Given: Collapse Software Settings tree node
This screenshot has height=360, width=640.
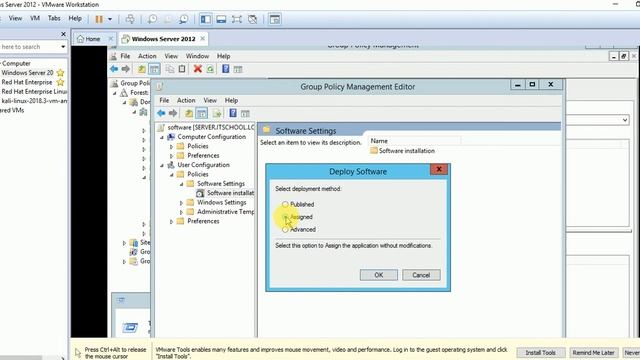Looking at the screenshot, I should click(x=181, y=184).
